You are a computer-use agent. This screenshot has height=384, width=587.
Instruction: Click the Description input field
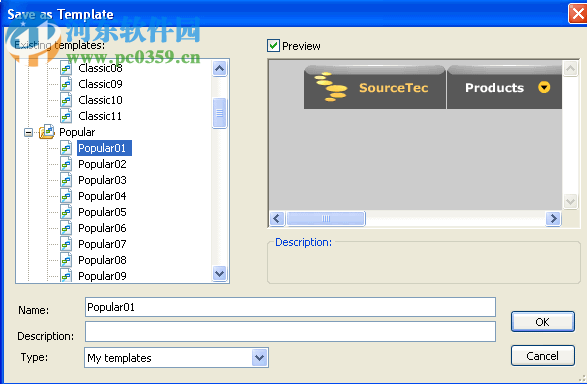click(x=290, y=332)
